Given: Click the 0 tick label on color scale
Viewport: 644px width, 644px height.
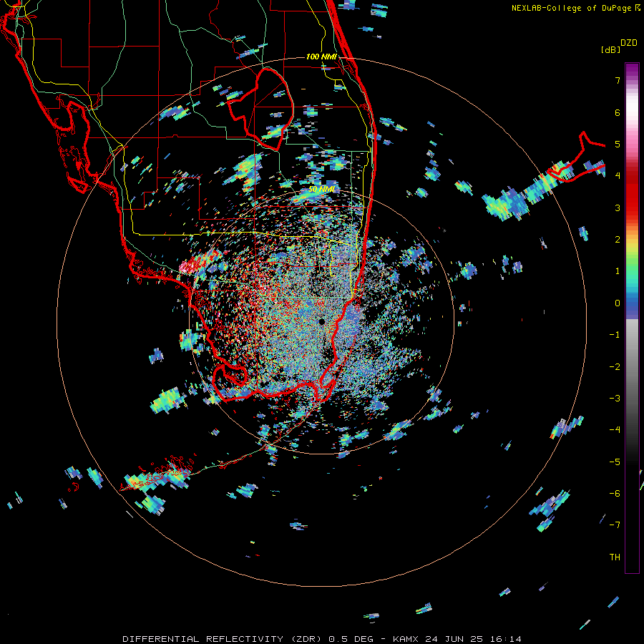Looking at the screenshot, I should click(x=618, y=303).
